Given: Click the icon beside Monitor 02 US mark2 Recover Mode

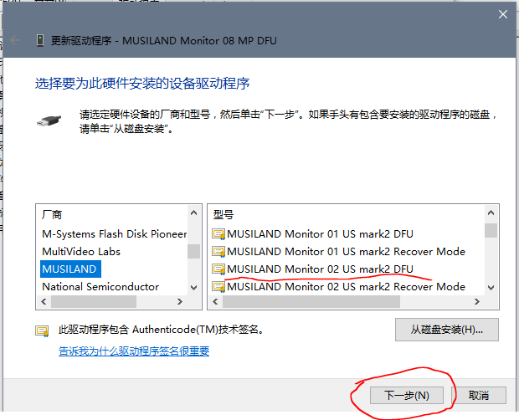Looking at the screenshot, I should click(218, 287).
